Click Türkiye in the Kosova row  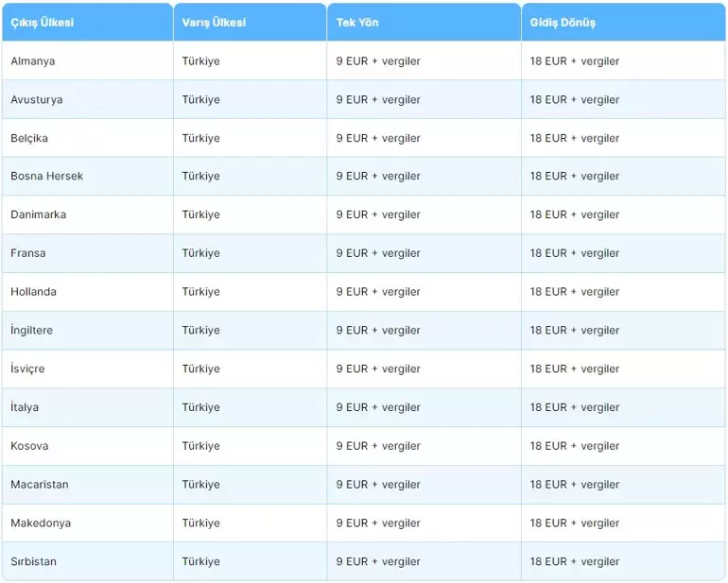pyautogui.click(x=201, y=446)
